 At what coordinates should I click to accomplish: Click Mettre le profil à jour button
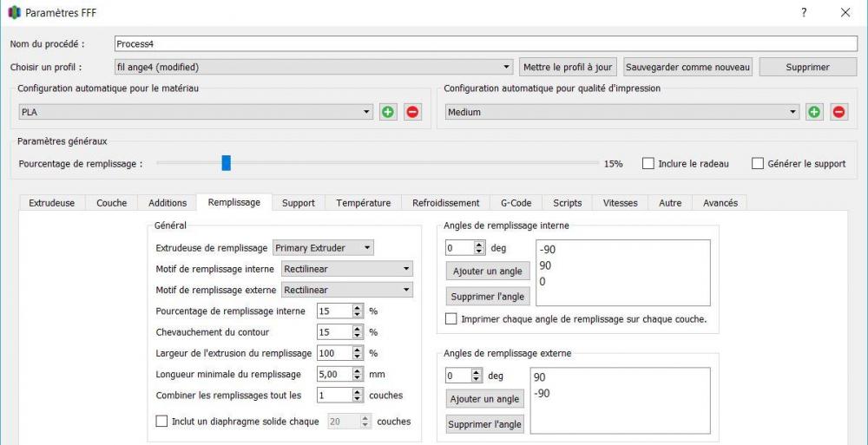click(x=568, y=67)
